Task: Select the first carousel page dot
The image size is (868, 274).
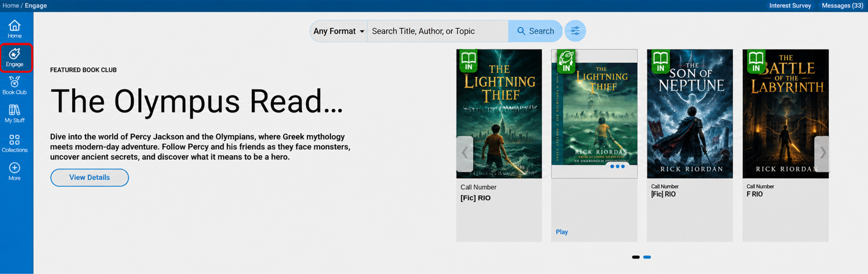Action: click(x=636, y=257)
